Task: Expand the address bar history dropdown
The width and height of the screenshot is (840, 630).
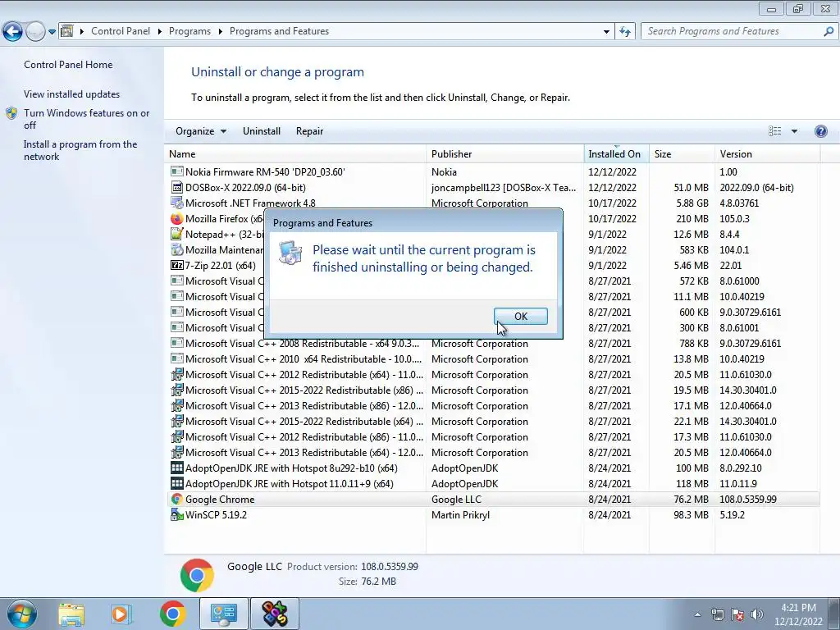Action: (x=606, y=32)
